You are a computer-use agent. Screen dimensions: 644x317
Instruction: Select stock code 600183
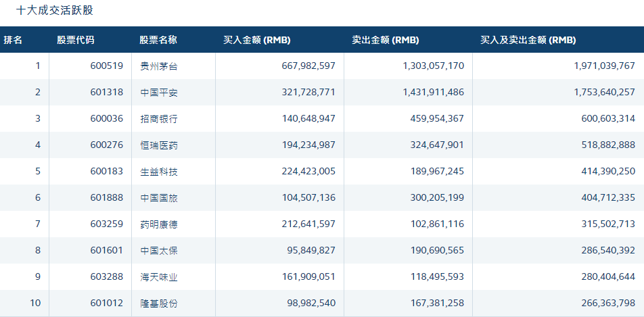(107, 171)
